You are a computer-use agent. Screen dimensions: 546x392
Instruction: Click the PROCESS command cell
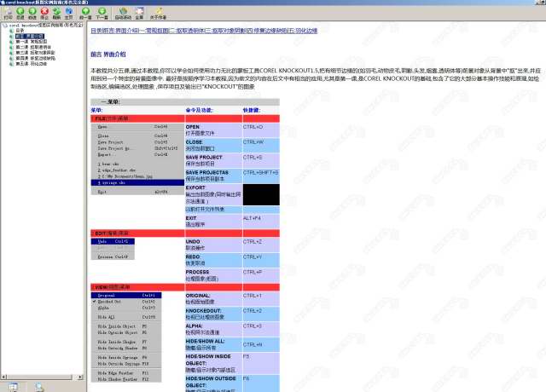(x=213, y=275)
